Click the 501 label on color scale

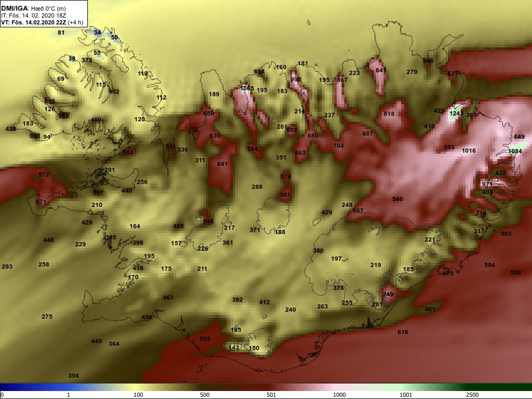(x=271, y=395)
